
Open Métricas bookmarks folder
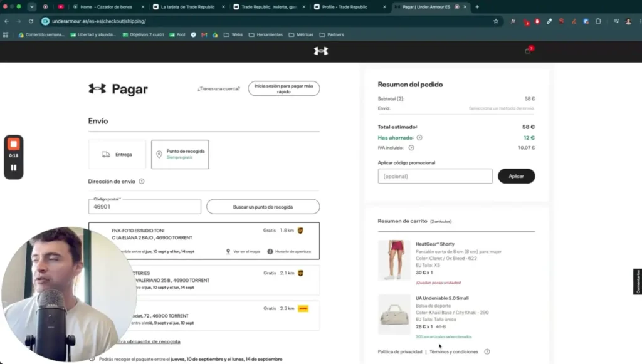coord(301,34)
